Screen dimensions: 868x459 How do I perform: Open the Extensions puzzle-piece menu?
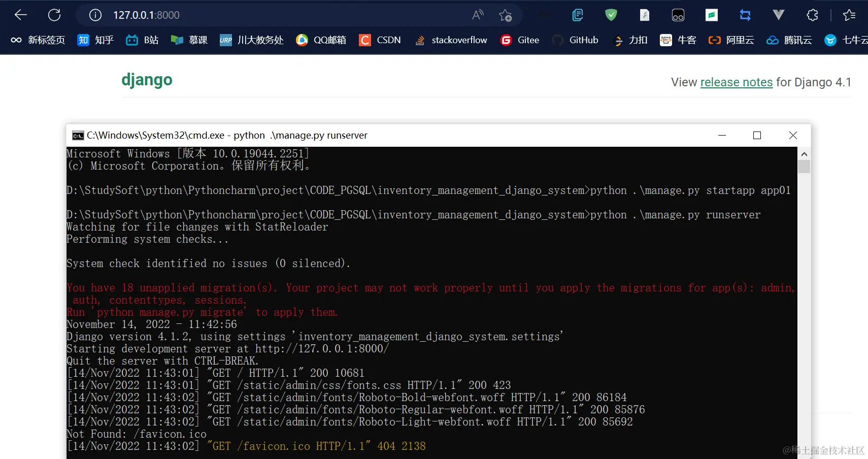tap(812, 15)
